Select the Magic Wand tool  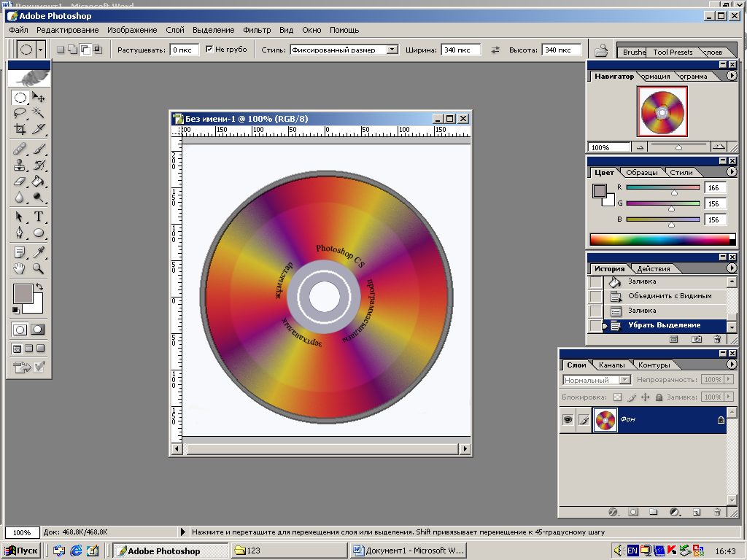pyautogui.click(x=38, y=113)
